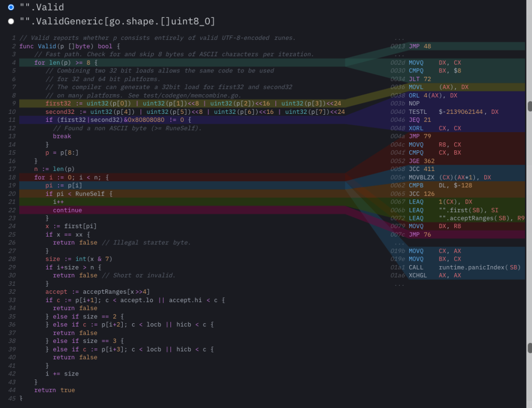Expand the ellipsis right after JMP 76

(399, 243)
